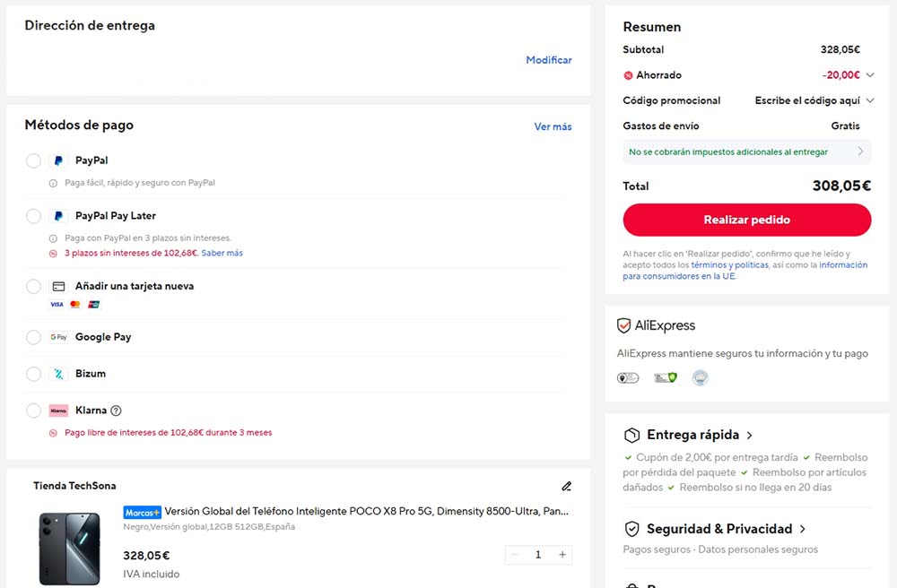
Task: Choose Google Pay as payment method
Action: [34, 337]
